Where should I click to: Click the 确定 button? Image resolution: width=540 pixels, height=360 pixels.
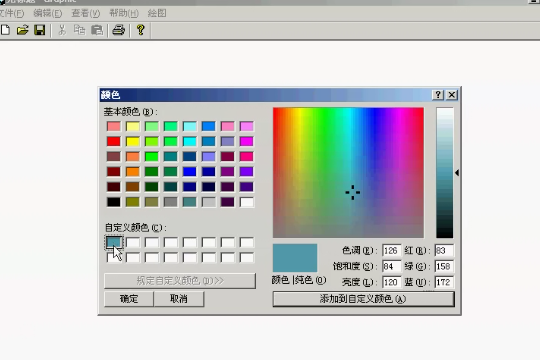pyautogui.click(x=129, y=299)
